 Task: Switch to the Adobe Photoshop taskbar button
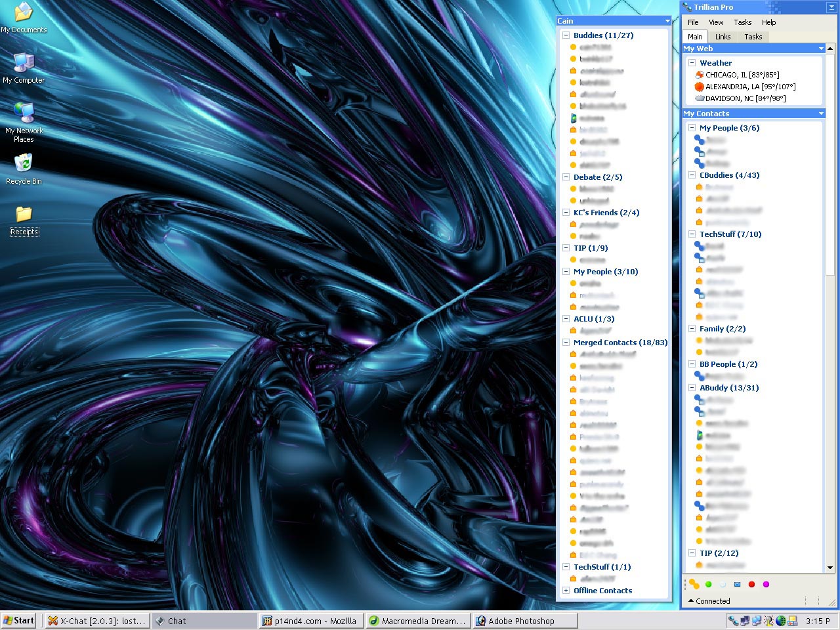(x=525, y=620)
